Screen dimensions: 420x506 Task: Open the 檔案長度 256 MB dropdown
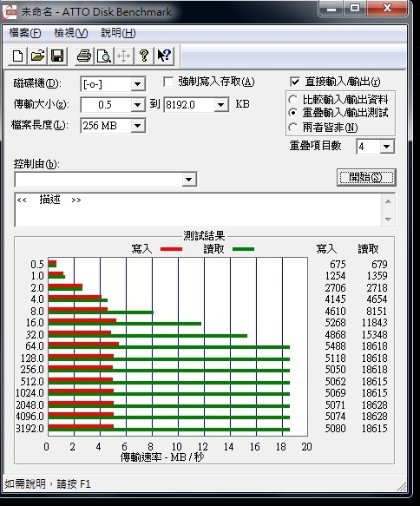coord(138,126)
